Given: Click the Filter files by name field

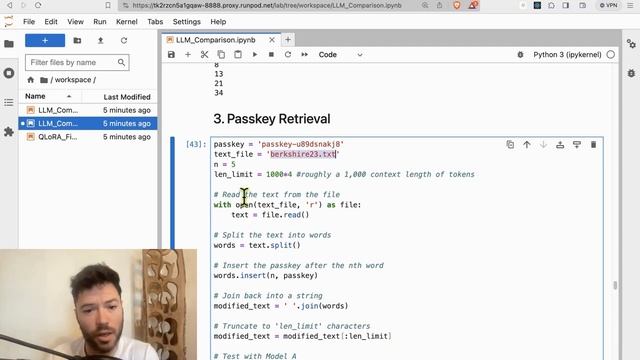Looking at the screenshot, I should (77, 62).
